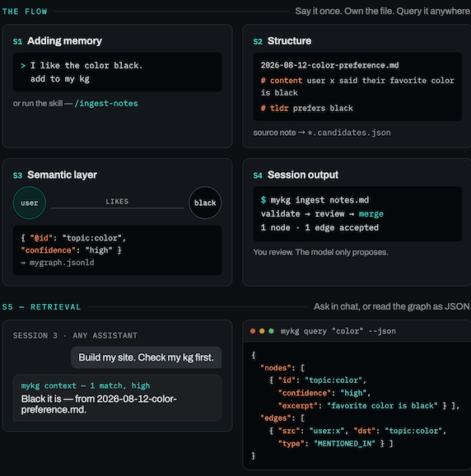
Task: Select the 'Build my site' chat bubble
Action: (x=147, y=357)
